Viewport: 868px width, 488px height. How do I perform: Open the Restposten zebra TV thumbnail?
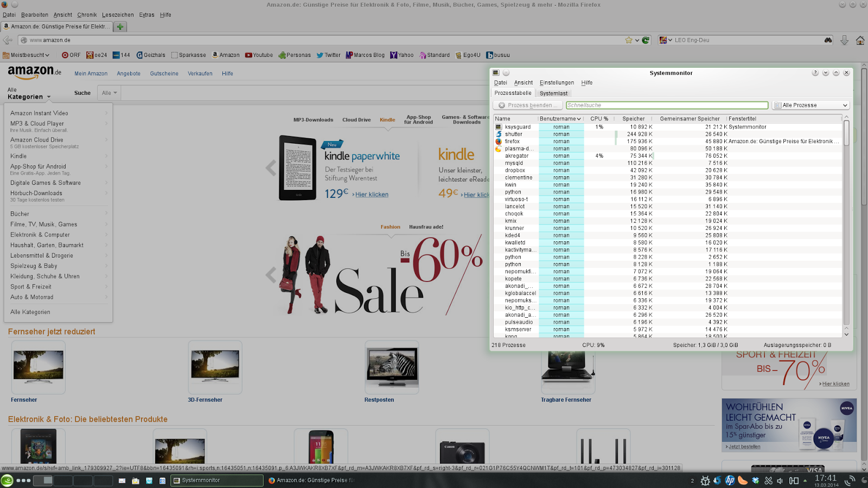click(392, 367)
